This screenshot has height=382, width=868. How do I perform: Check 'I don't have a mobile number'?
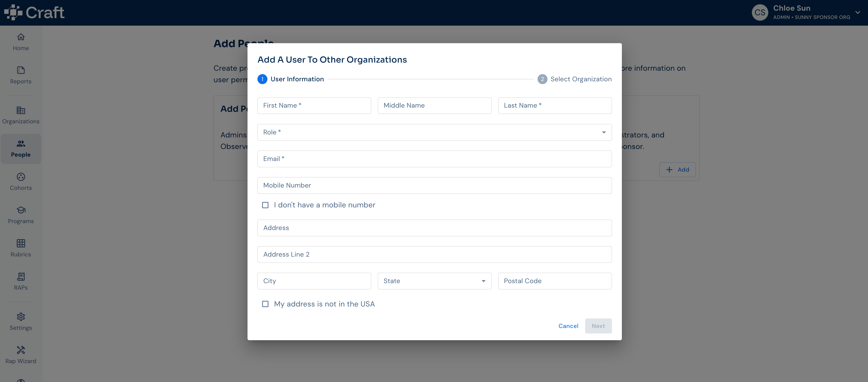(x=266, y=205)
